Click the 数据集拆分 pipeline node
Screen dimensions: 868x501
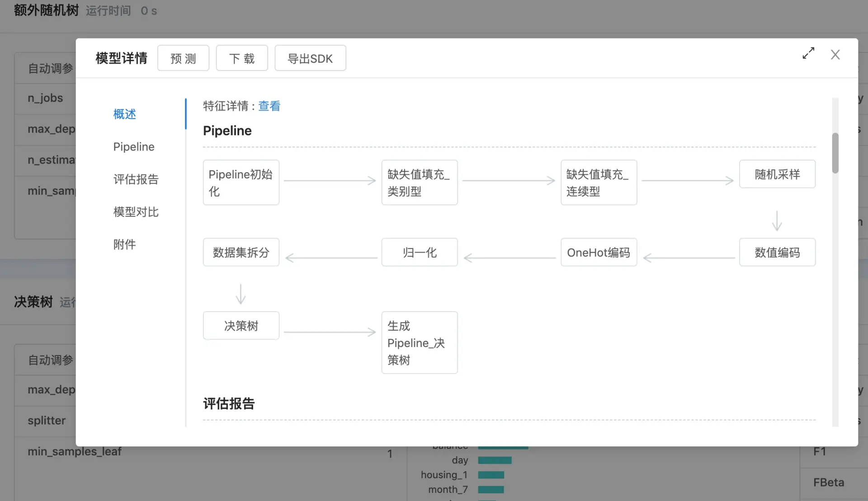(x=241, y=253)
